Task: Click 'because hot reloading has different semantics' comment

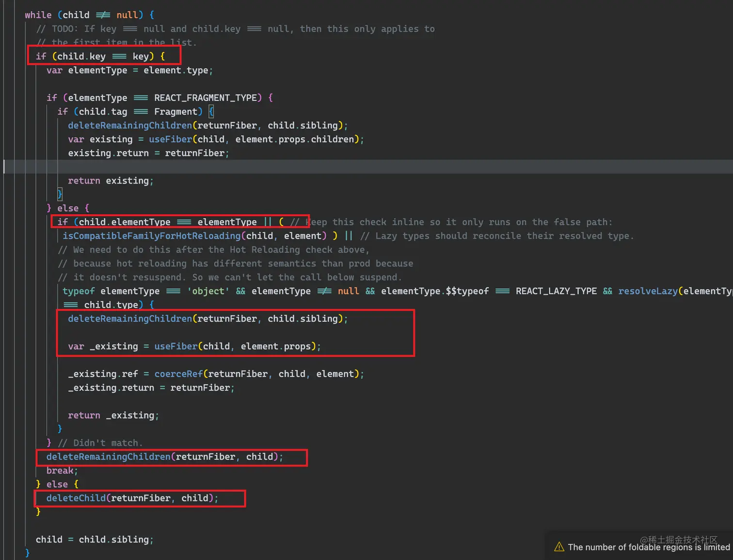Action: pyautogui.click(x=236, y=264)
